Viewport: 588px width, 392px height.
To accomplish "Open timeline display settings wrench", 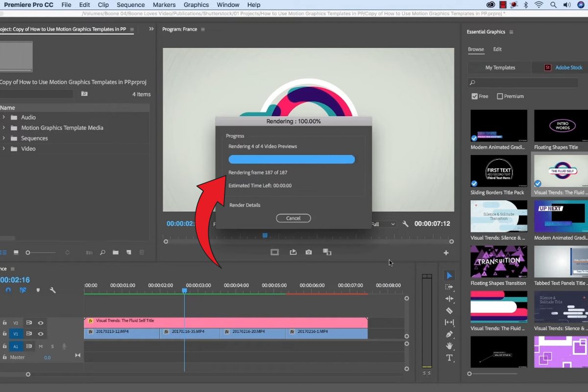I will (52, 290).
